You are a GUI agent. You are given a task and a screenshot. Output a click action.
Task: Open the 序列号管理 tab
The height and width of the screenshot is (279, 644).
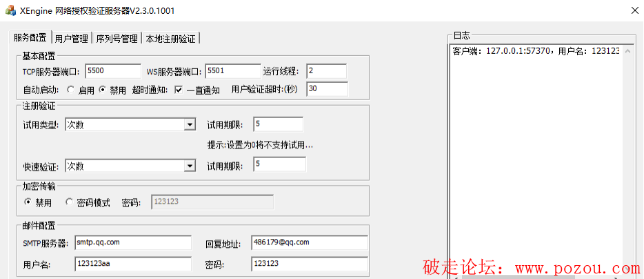(117, 39)
